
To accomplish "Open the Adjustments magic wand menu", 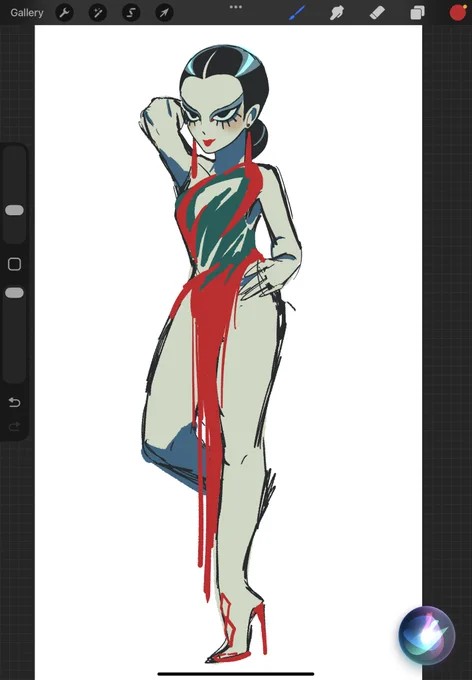I will point(98,13).
